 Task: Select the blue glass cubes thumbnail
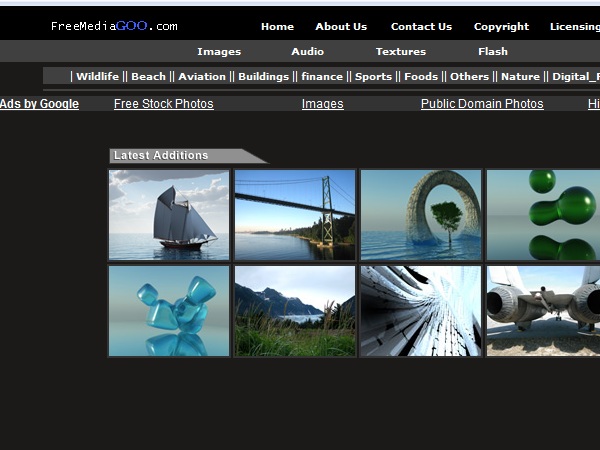click(169, 311)
